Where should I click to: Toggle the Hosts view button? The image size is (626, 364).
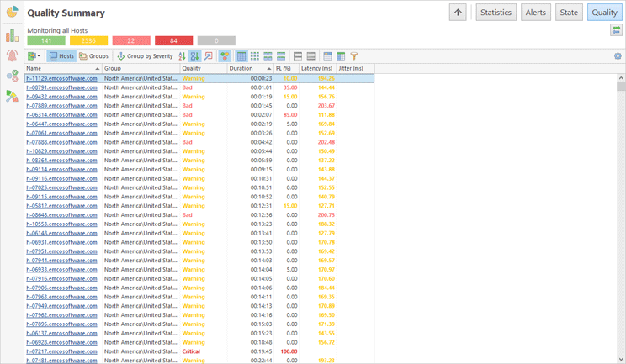coord(61,56)
